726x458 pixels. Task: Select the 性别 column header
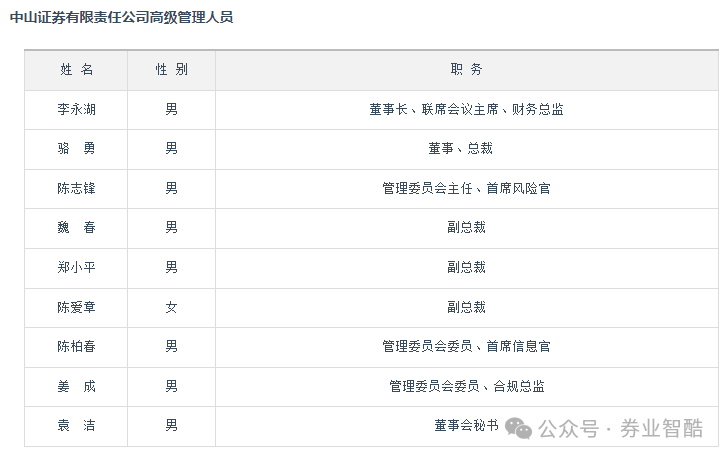click(x=171, y=70)
